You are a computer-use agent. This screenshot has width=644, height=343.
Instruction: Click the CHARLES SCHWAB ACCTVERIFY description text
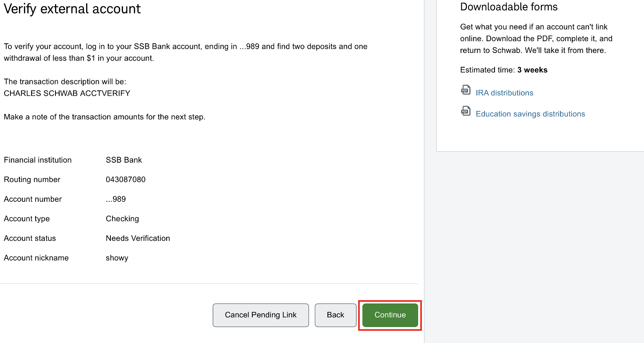(x=67, y=93)
